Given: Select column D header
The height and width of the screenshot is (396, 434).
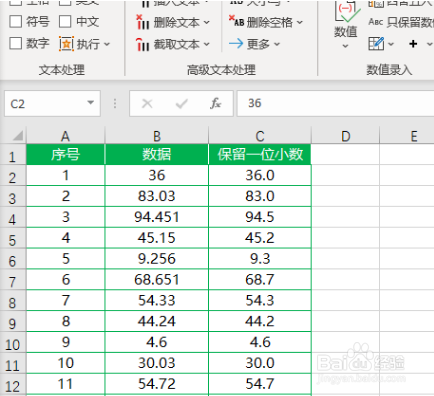Looking at the screenshot, I should (x=346, y=136).
